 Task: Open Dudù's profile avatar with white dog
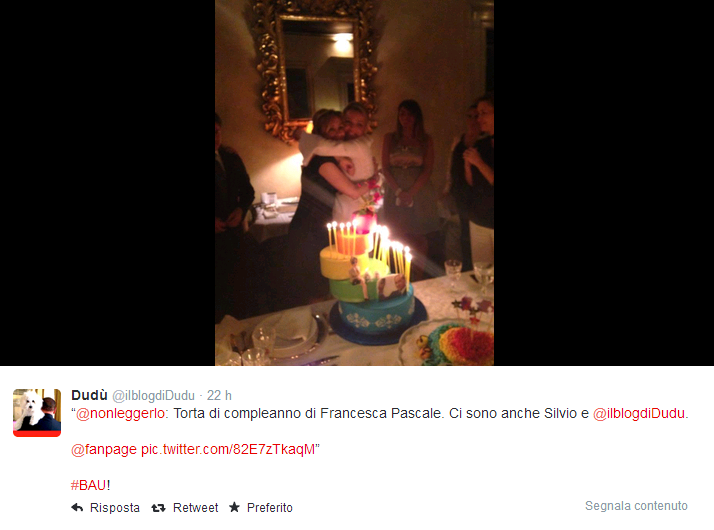pos(37,413)
